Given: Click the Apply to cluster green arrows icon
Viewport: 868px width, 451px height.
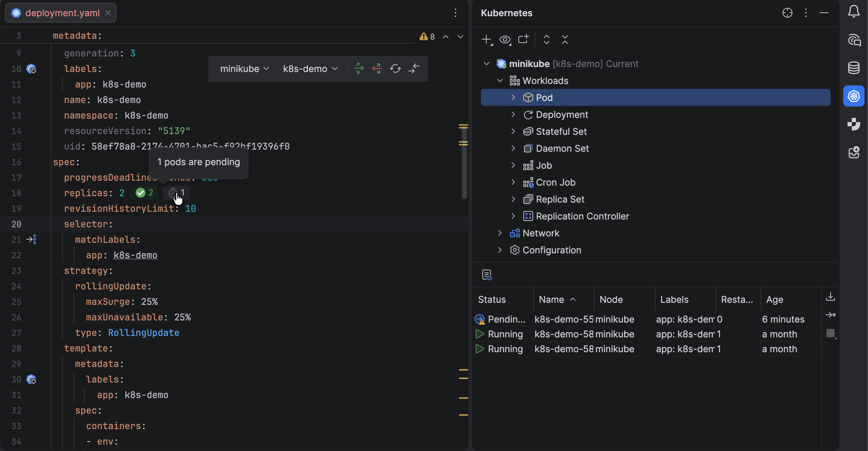Looking at the screenshot, I should pos(358,68).
